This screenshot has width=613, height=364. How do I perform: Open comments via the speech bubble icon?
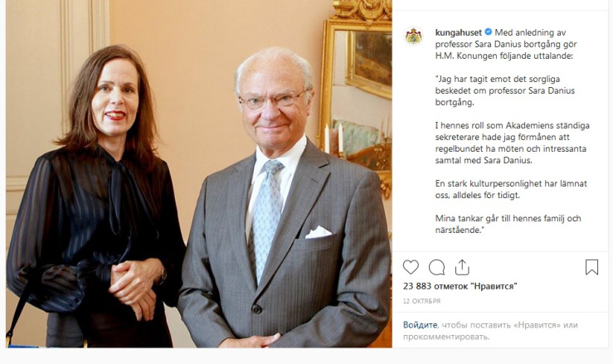[x=436, y=268]
